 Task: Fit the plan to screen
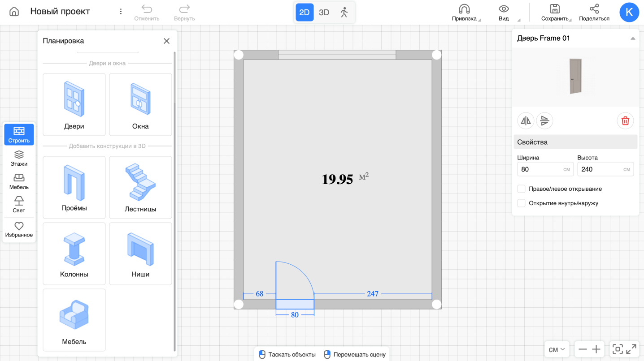click(618, 349)
